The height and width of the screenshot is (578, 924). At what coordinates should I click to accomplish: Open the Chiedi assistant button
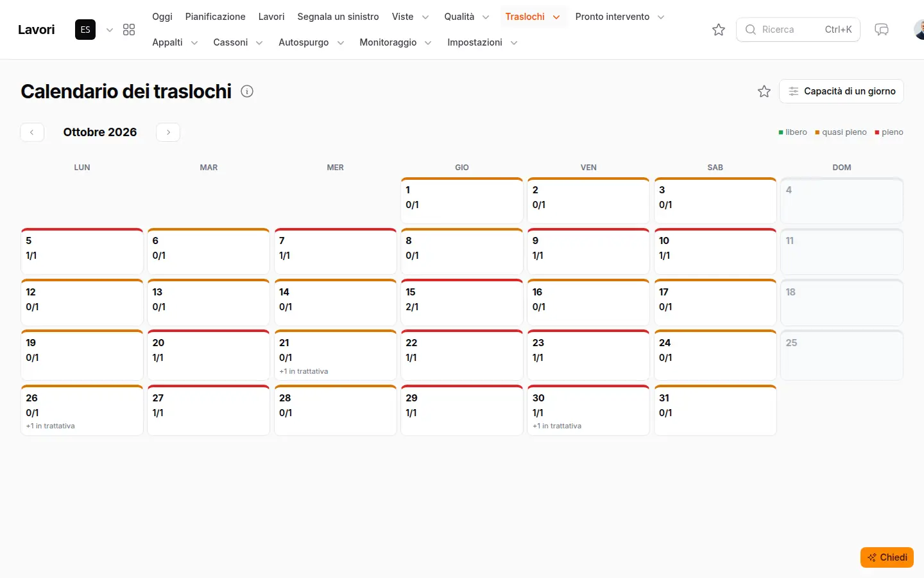(887, 557)
